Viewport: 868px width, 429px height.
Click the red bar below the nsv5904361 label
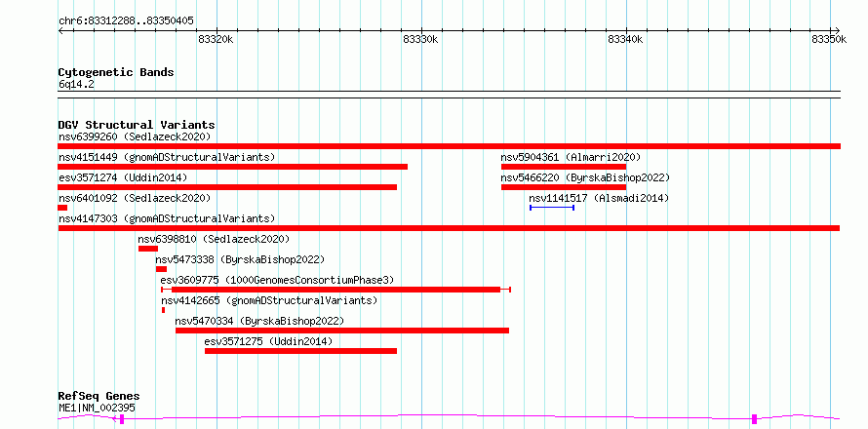(564, 167)
